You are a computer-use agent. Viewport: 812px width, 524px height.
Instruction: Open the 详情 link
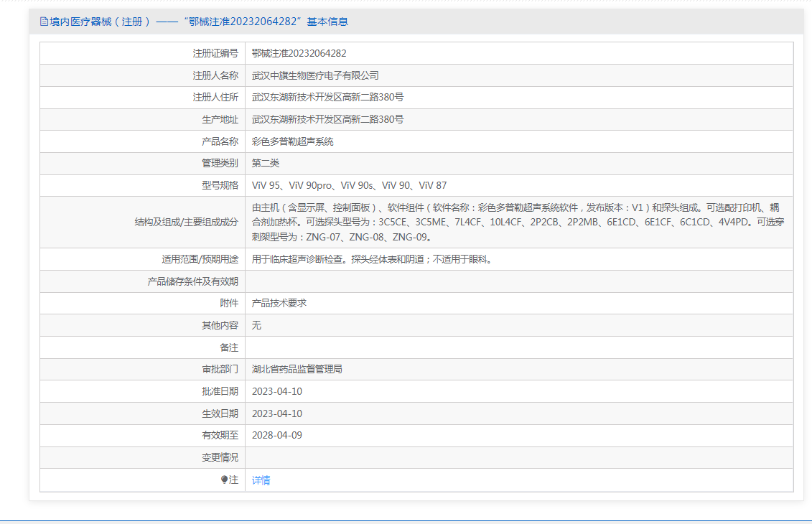point(261,480)
